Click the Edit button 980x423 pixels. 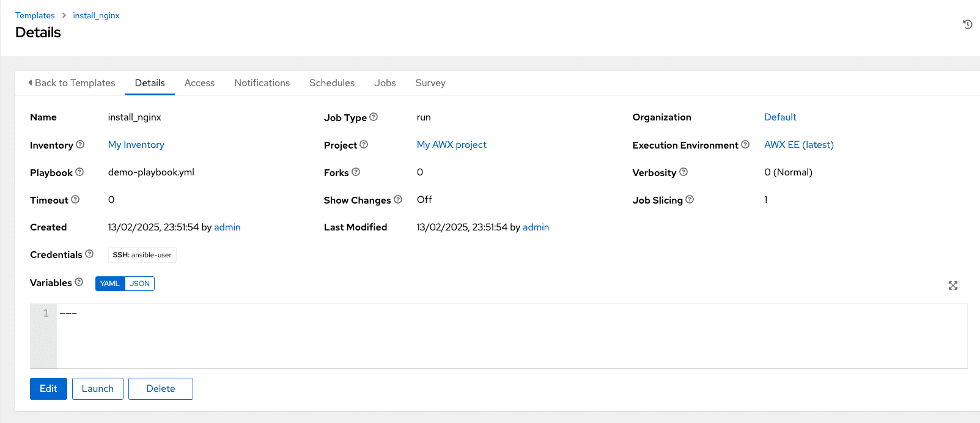(x=48, y=389)
